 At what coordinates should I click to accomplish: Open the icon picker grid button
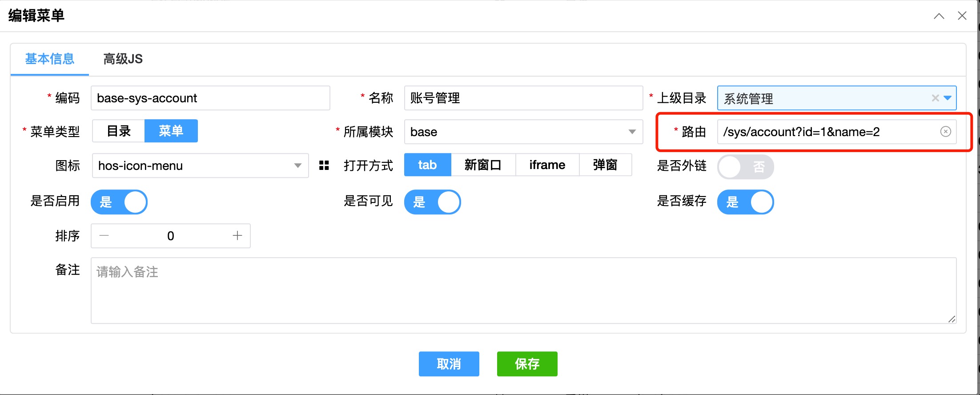[324, 165]
